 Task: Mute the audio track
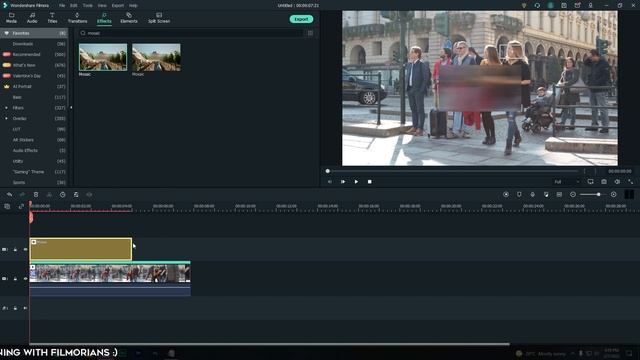25,308
